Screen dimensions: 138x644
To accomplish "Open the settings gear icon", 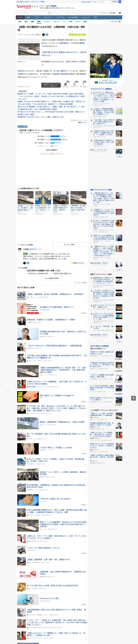I will pos(120,13).
